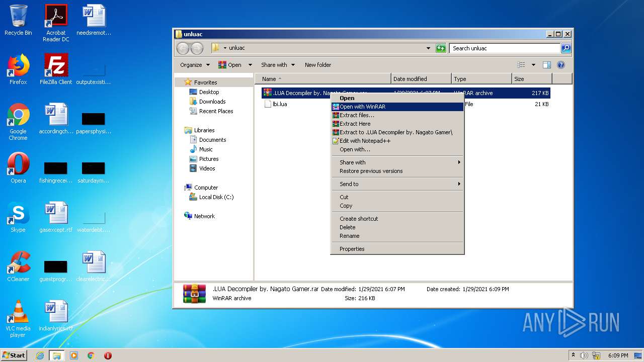Show hidden system tray icons arrow

573,355
